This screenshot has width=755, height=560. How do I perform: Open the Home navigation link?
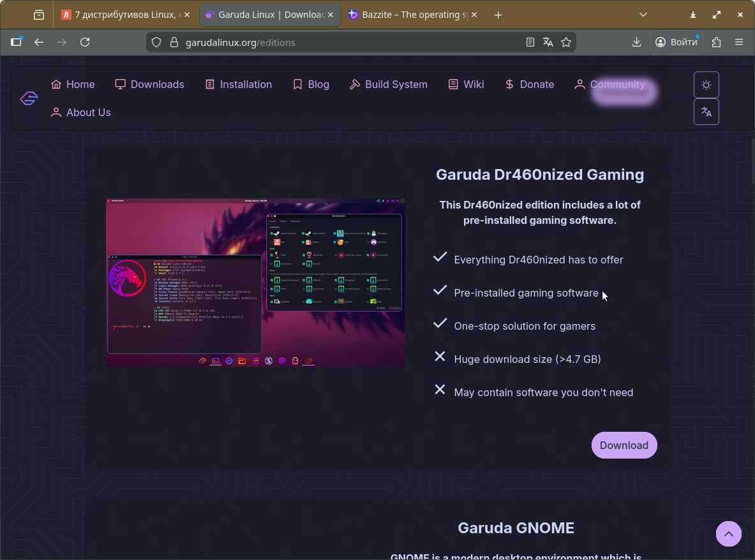coord(73,84)
